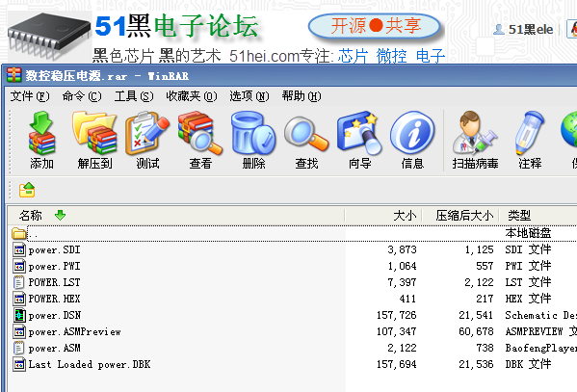This screenshot has height=392, width=577.
Task: Open the 文件(F) menu
Action: [30, 96]
